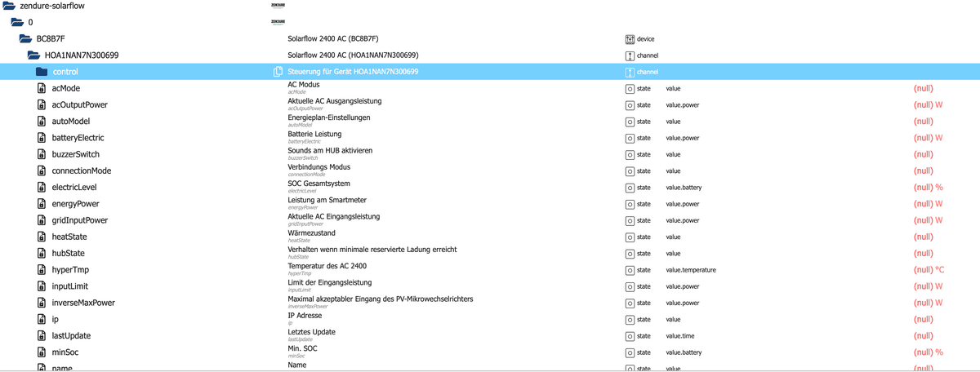Viewport: 980px width, 372px height.
Task: Click 'Steuerung für Gerät HOA1NAN7N300699' description
Action: point(353,72)
